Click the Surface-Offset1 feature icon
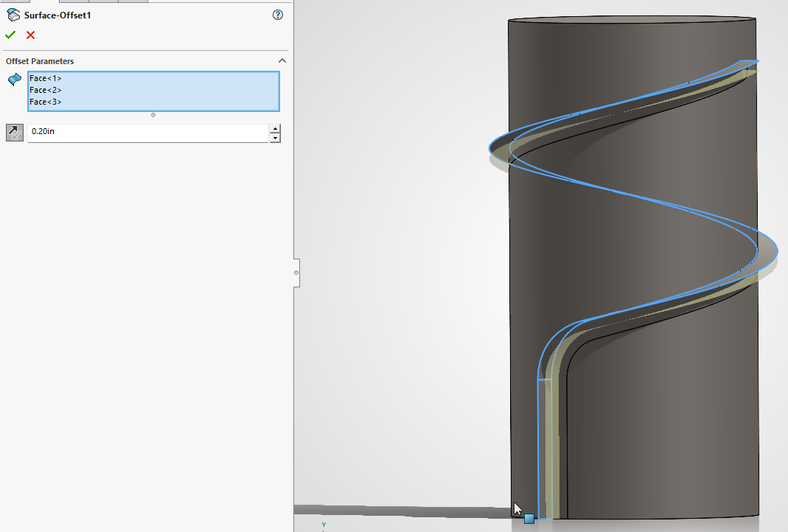Viewport: 788px width, 532px height. [13, 15]
